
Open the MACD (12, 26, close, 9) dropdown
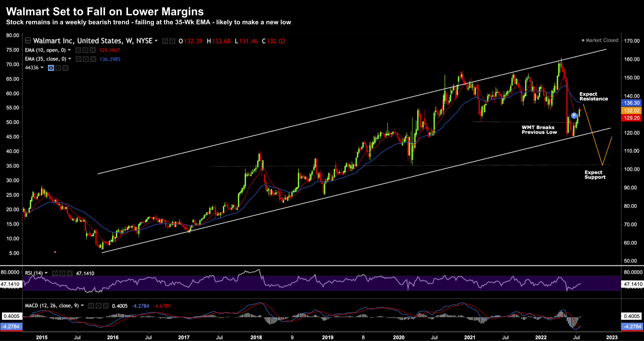(82, 306)
